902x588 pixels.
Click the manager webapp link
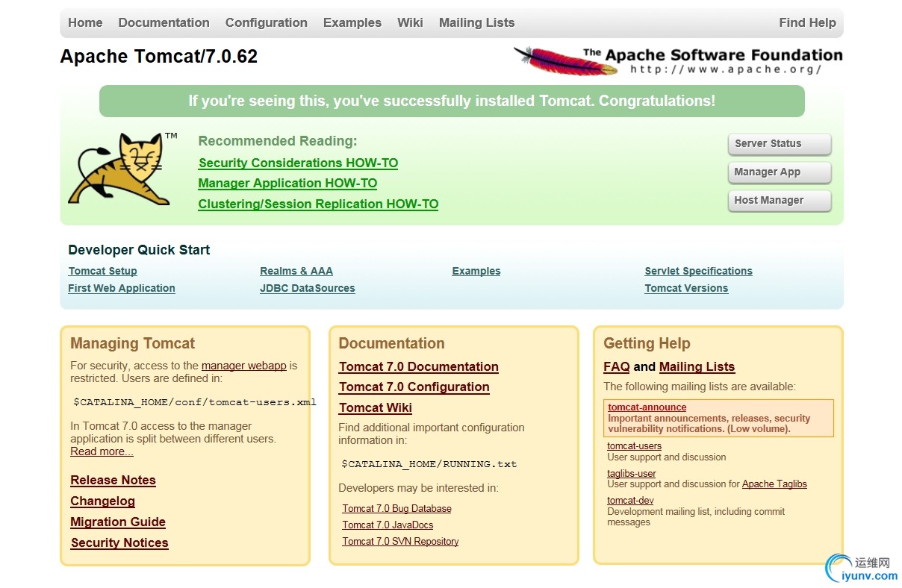[x=244, y=366]
